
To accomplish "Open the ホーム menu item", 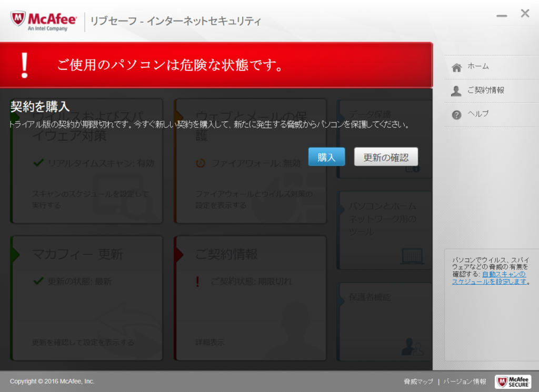I will point(478,66).
